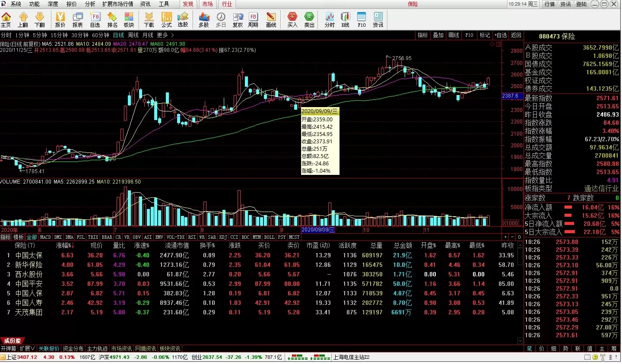This screenshot has height=364, width=622.
Task: Select the MACD indicator button
Action: [45, 237]
